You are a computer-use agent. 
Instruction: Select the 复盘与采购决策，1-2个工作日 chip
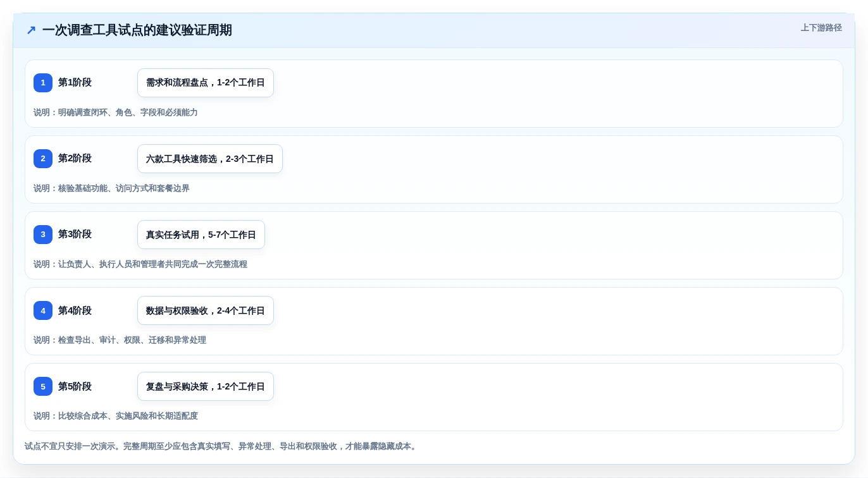tap(206, 386)
